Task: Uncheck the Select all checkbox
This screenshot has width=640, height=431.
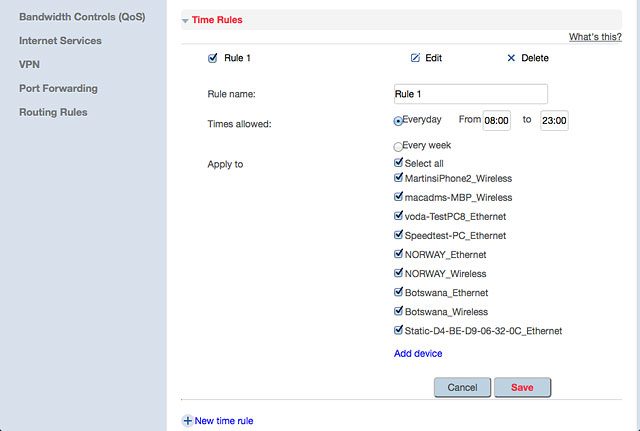Action: 398,162
